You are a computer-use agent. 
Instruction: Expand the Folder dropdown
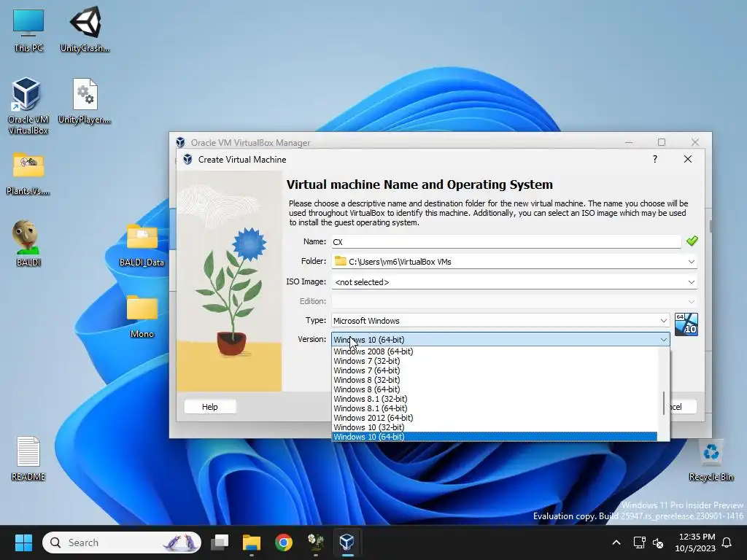tap(692, 262)
